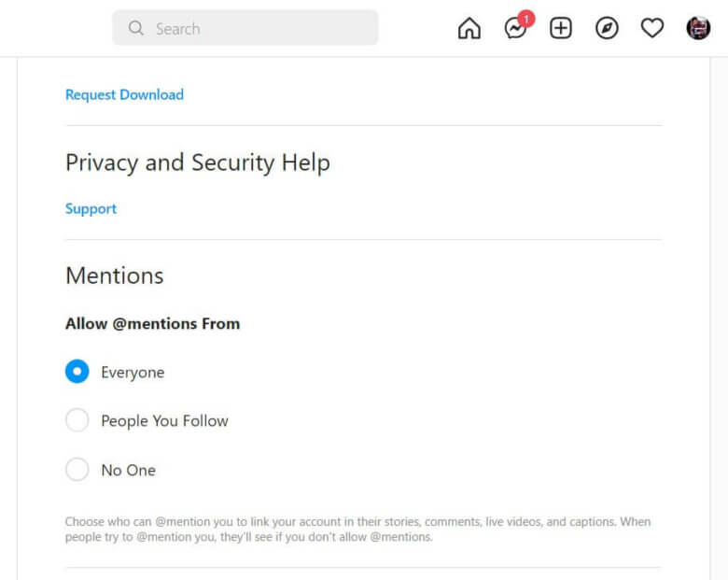
Task: Focus the Search text field
Action: [261, 29]
